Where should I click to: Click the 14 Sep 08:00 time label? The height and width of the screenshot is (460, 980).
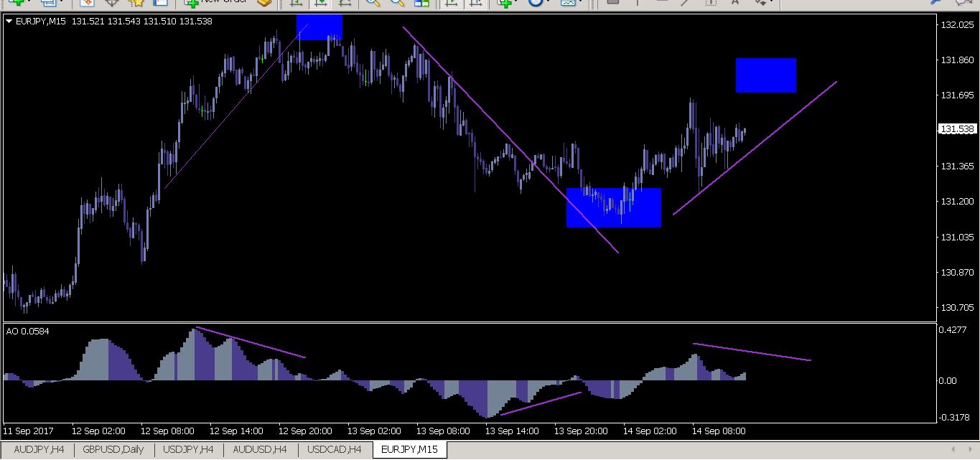tap(719, 431)
